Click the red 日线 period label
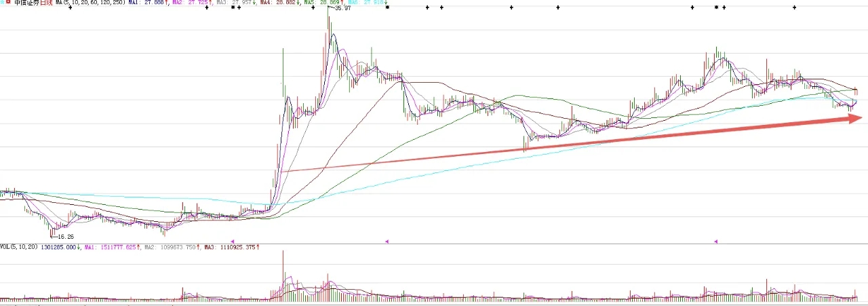The image size is (868, 306). [46, 3]
